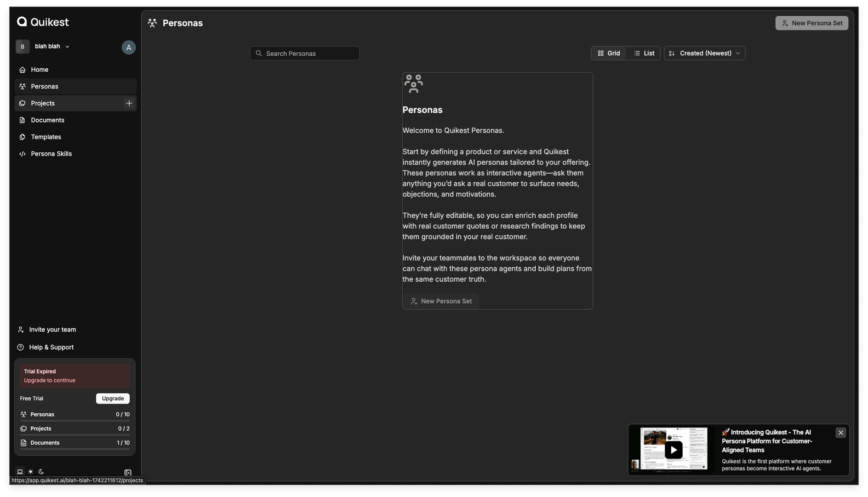Click the Help question mark icon
Image resolution: width=868 pixels, height=497 pixels.
click(20, 347)
